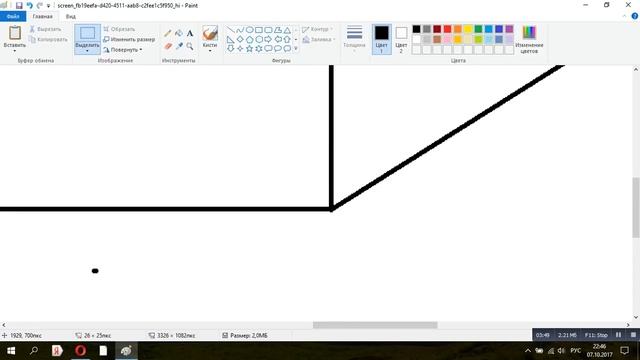Choose the Curve shape
Image resolution: width=640 pixels, height=360 pixels.
coord(240,30)
